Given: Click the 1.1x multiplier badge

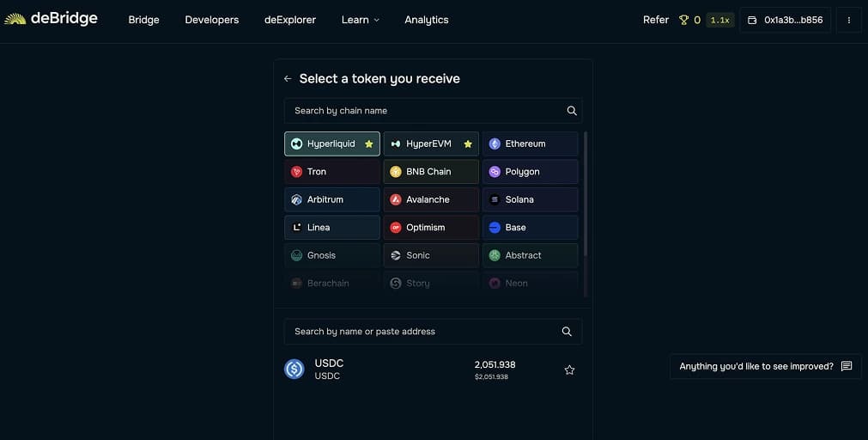Looking at the screenshot, I should coord(719,20).
